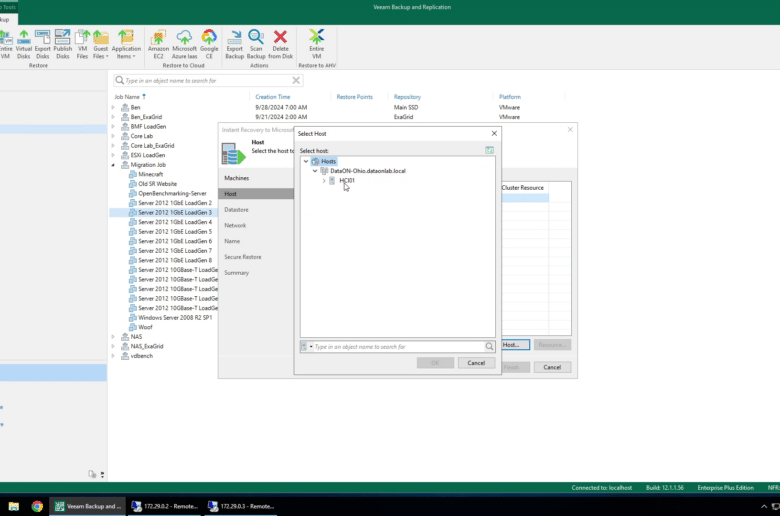Go to the Secure Restore step
The height and width of the screenshot is (516, 780).
pos(242,257)
